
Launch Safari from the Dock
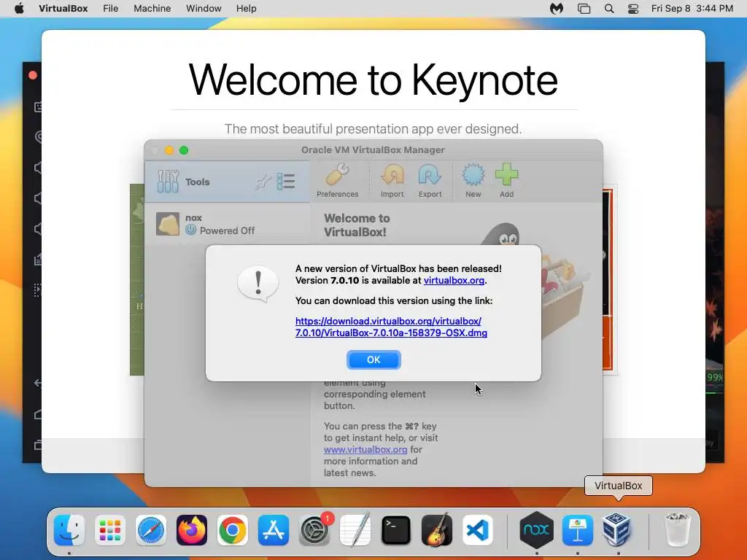151,530
